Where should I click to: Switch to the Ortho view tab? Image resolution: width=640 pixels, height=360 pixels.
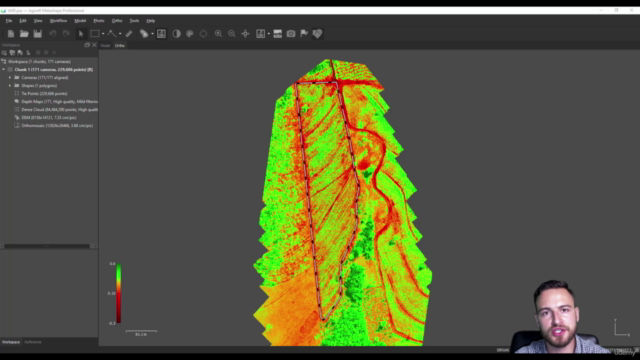(x=120, y=46)
